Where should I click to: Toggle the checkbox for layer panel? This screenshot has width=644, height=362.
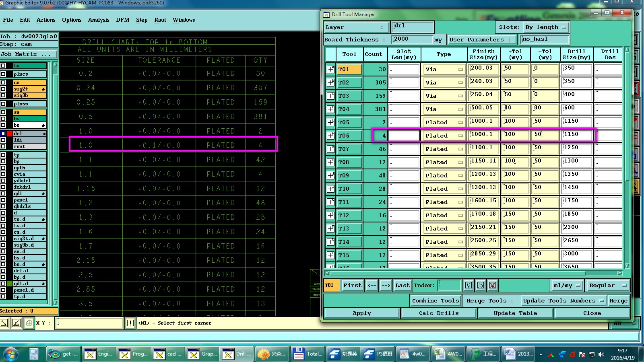click(3, 200)
